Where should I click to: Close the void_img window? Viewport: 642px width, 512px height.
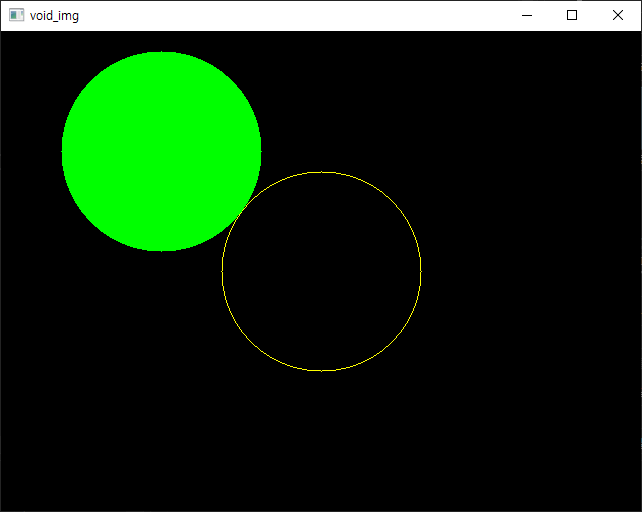pos(618,16)
